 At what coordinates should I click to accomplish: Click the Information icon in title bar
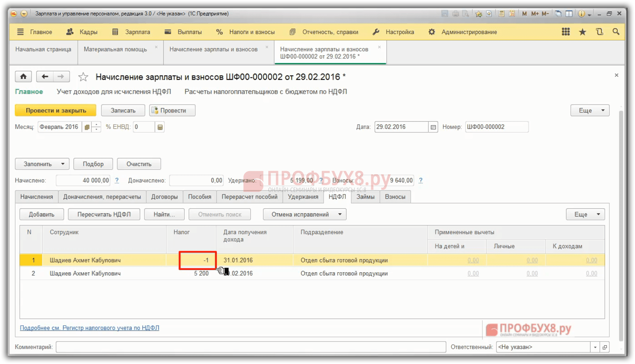(x=581, y=14)
